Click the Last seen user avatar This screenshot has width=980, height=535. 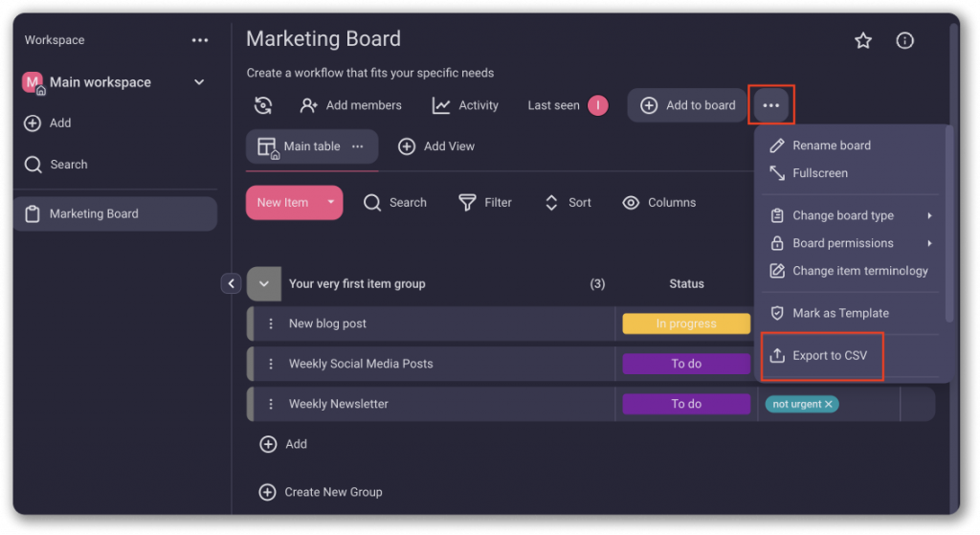[598, 105]
